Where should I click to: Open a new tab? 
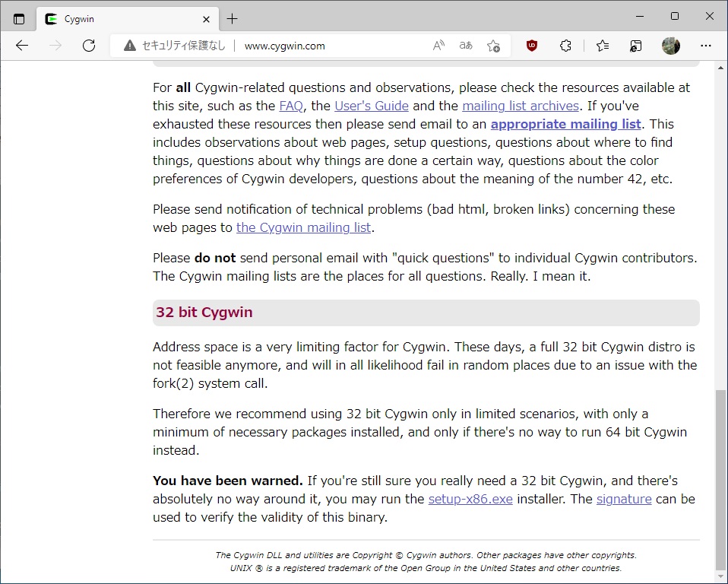click(232, 19)
